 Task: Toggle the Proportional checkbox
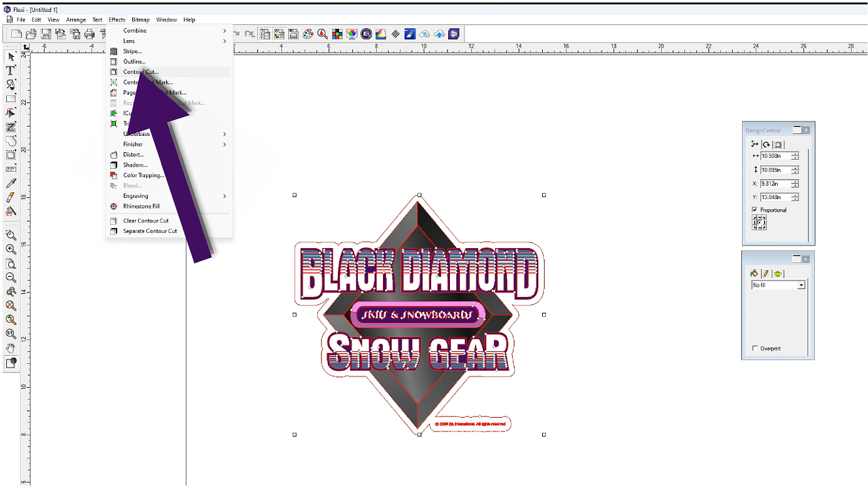(x=755, y=210)
